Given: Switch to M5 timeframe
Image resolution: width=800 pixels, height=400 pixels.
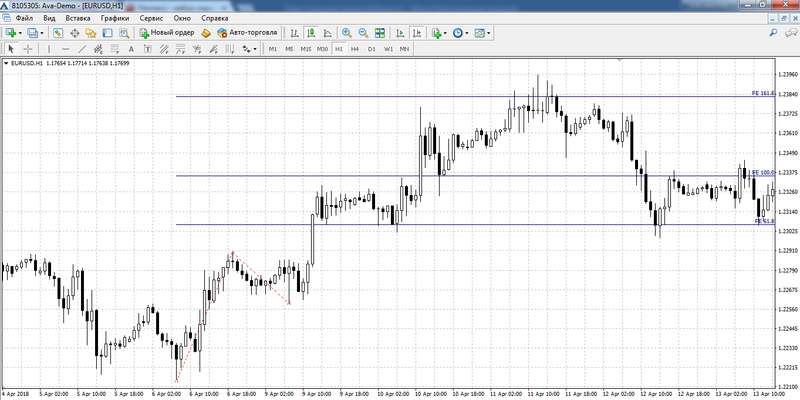Looking at the screenshot, I should coord(289,49).
